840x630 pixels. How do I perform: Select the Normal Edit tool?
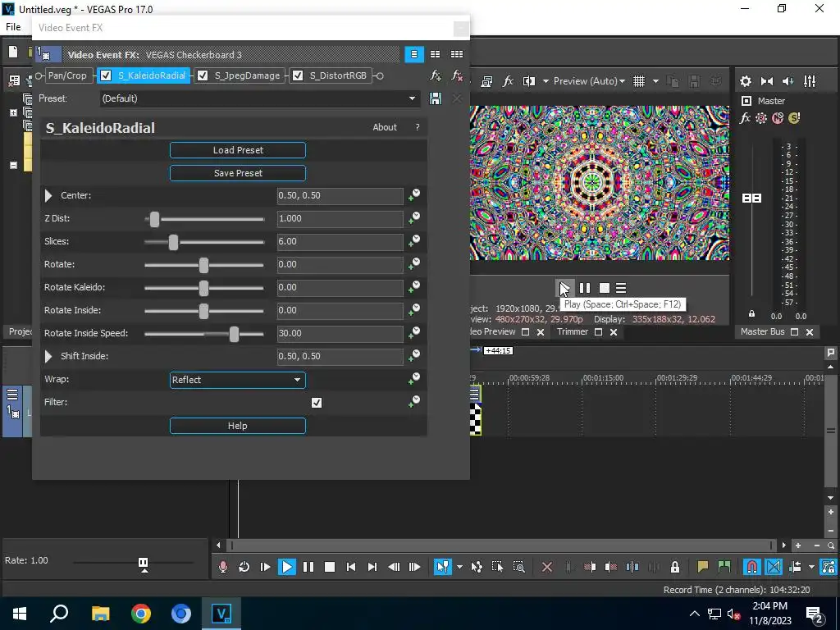point(442,567)
